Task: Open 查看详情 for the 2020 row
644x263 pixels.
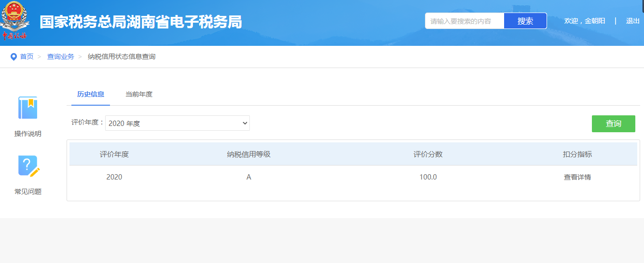Action: click(x=577, y=177)
